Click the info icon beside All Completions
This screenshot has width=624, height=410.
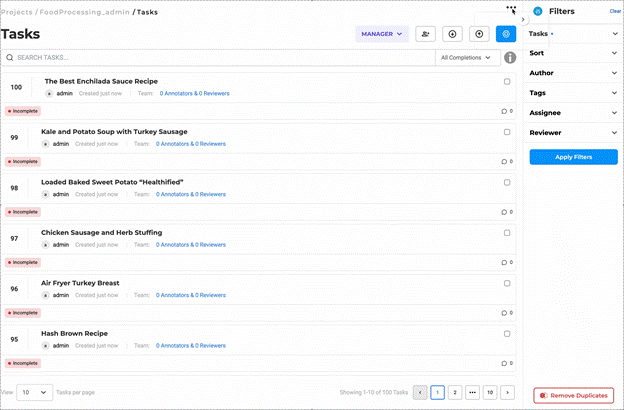(510, 58)
